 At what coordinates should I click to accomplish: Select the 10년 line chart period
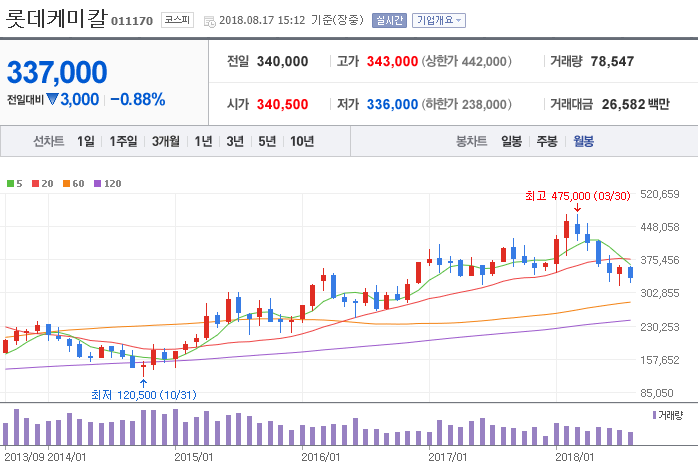point(302,141)
